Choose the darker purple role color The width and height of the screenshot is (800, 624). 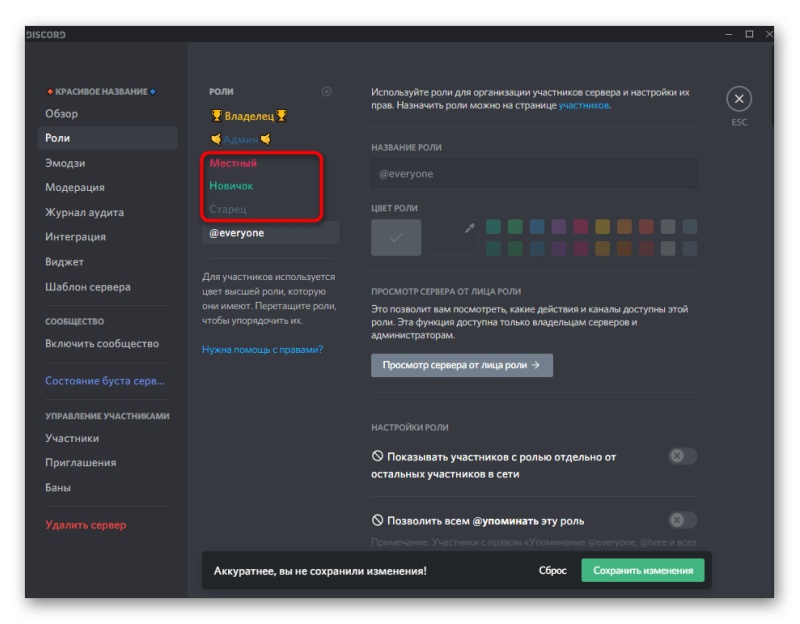click(x=559, y=248)
